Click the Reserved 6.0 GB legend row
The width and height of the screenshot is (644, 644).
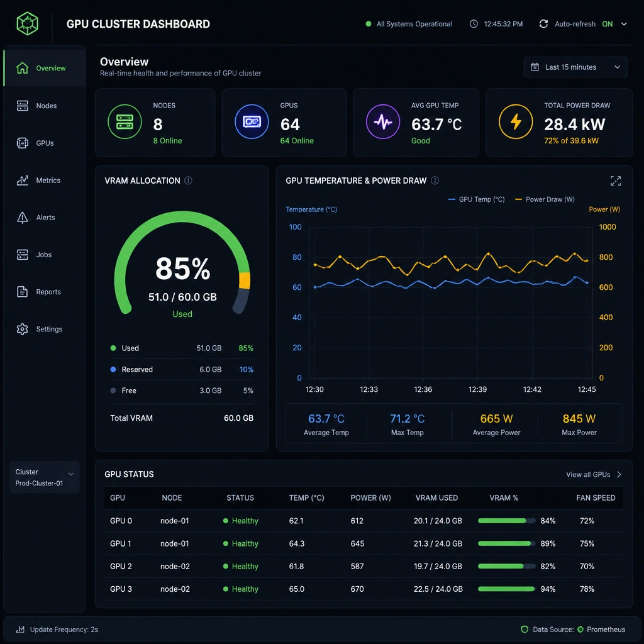tap(182, 369)
